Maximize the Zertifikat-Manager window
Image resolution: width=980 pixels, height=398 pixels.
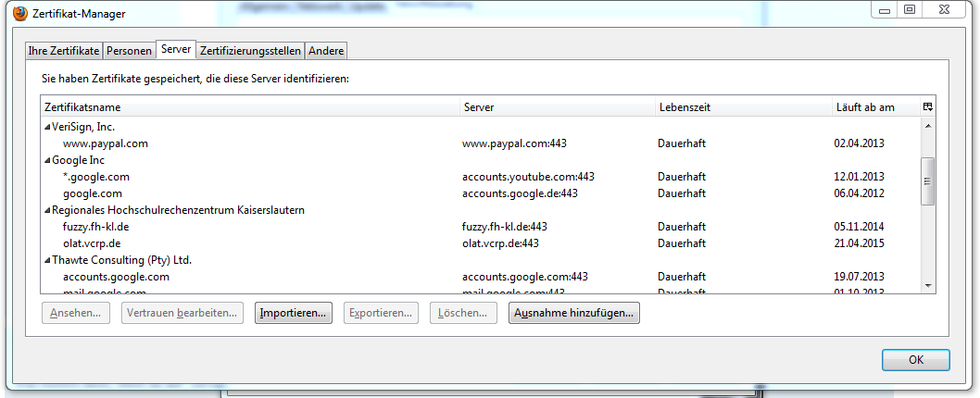point(910,9)
